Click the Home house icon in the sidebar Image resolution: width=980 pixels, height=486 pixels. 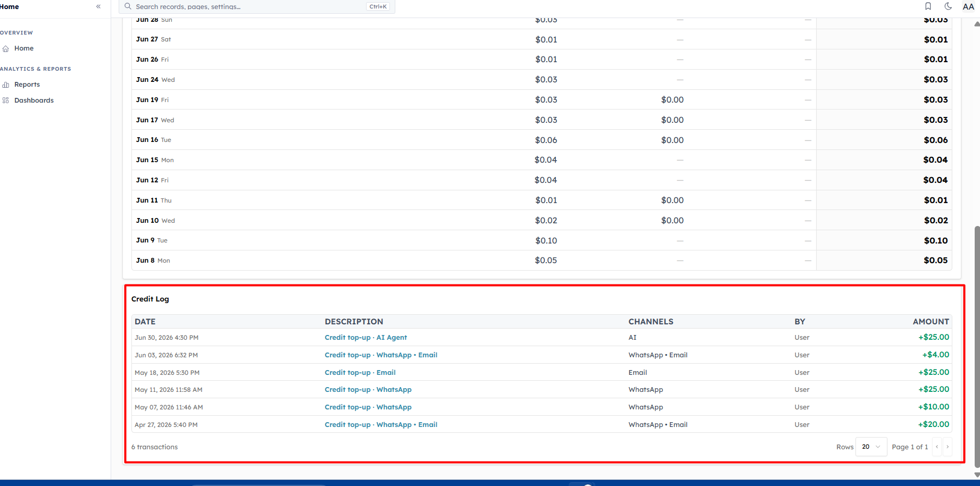click(6, 48)
